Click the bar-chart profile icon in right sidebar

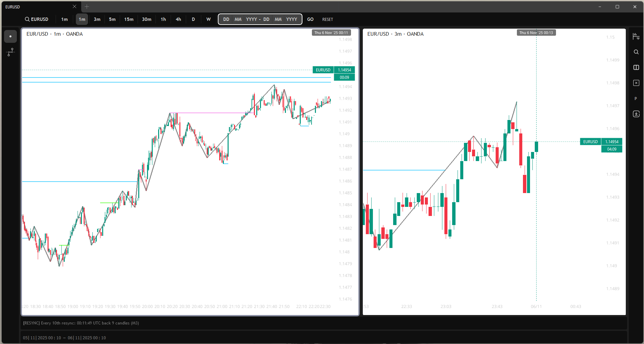pos(636,36)
